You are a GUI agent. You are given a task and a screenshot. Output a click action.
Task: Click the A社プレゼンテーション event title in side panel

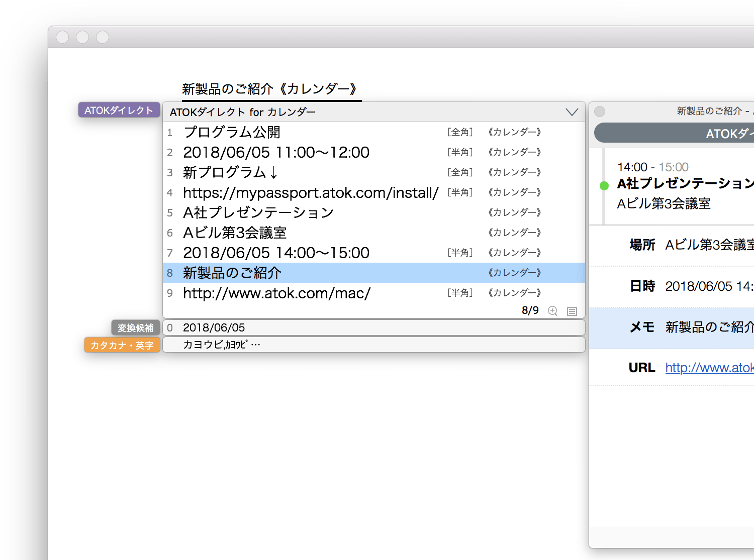pos(685,183)
